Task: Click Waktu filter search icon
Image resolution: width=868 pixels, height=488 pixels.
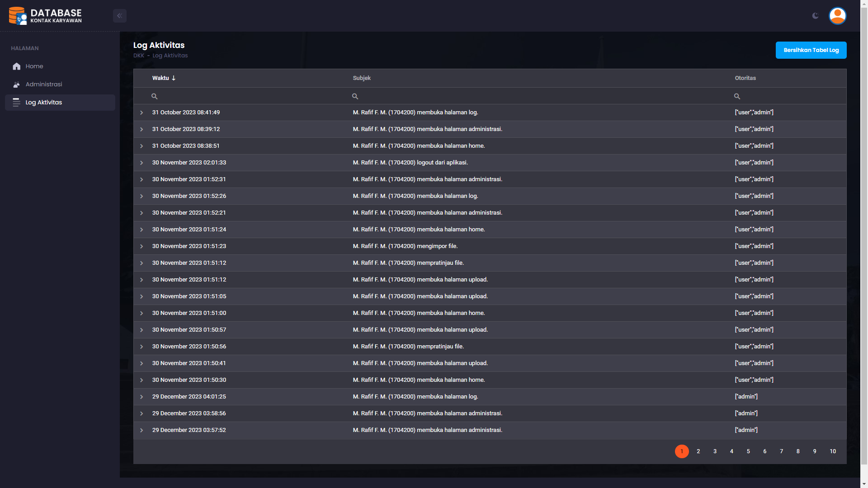Action: click(154, 96)
